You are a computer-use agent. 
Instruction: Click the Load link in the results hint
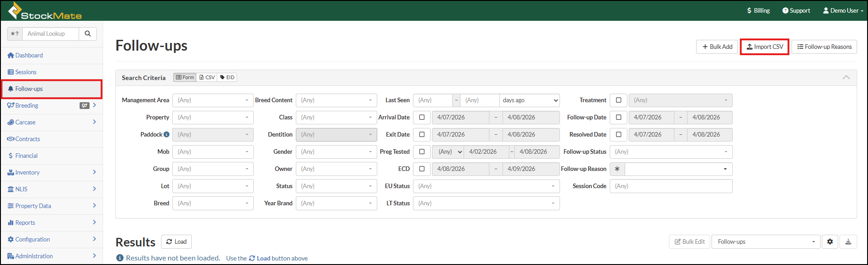(260, 258)
